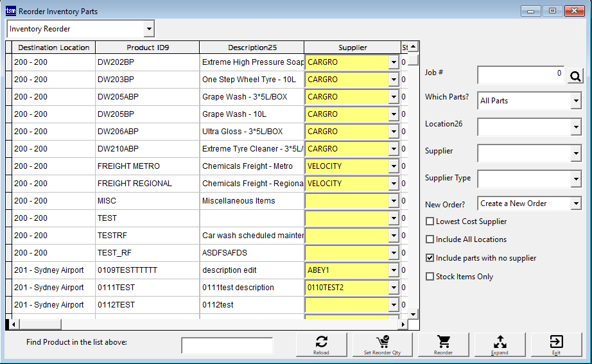Expand the New Order dropdown
The image size is (592, 364).
575,204
